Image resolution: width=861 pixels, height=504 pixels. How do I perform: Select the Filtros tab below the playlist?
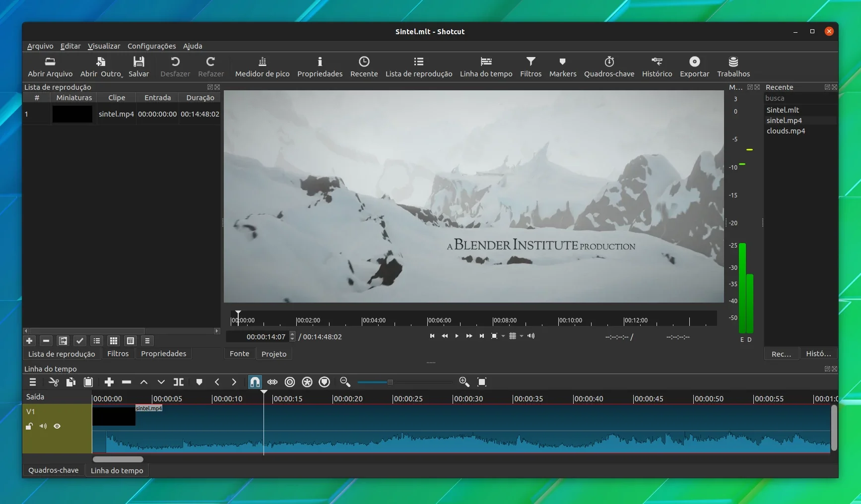(118, 354)
